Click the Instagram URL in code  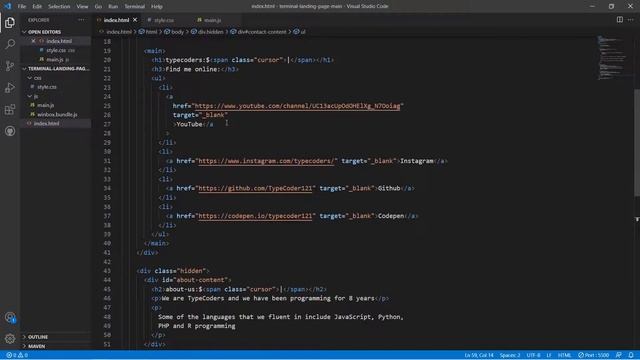click(x=266, y=161)
